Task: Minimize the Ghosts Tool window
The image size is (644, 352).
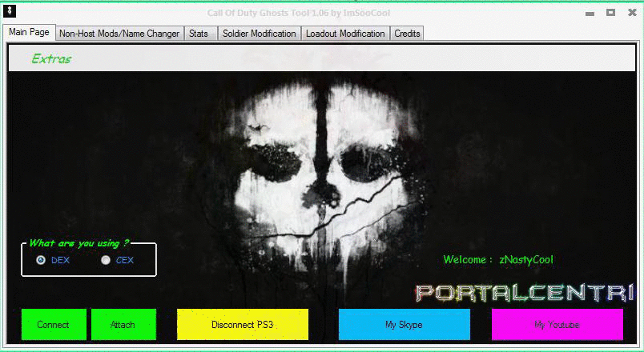Action: [x=590, y=14]
